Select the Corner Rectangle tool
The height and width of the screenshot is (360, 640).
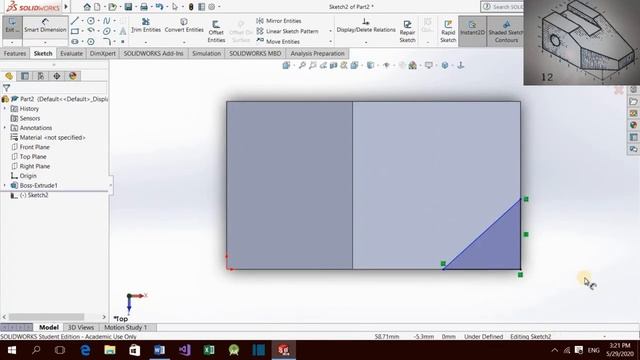tap(75, 31)
